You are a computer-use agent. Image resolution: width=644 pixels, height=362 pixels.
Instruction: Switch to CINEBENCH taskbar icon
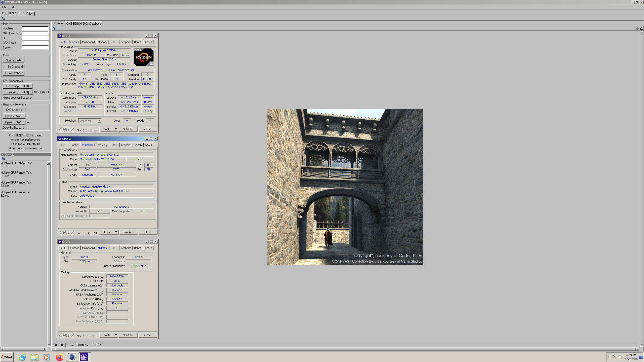pyautogui.click(x=72, y=357)
